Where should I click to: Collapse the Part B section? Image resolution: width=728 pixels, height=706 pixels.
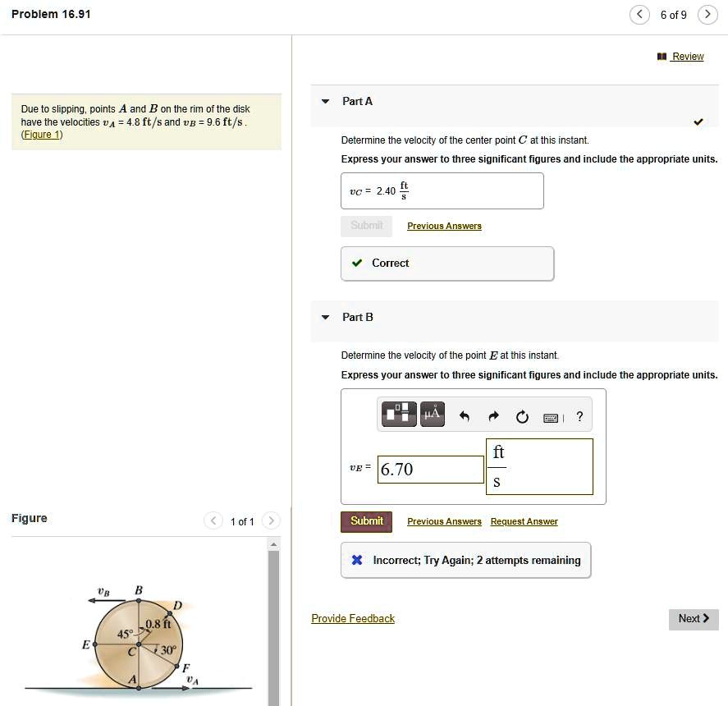(x=326, y=317)
